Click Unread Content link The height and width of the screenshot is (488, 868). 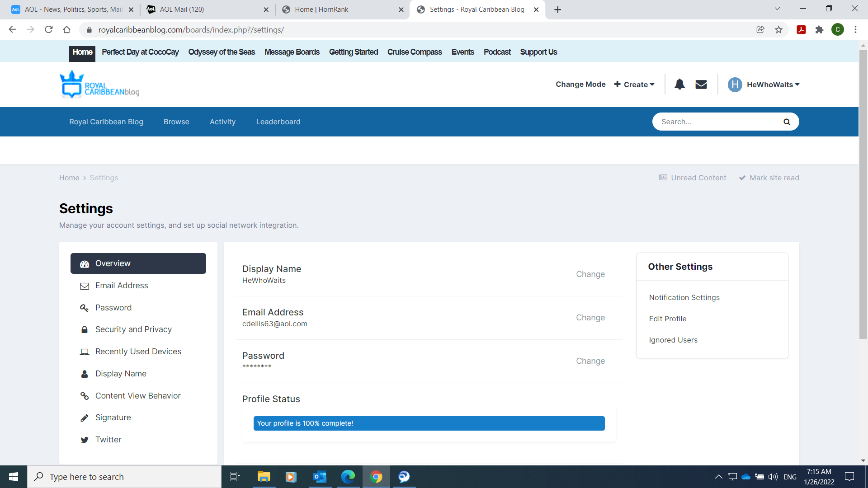coord(693,178)
